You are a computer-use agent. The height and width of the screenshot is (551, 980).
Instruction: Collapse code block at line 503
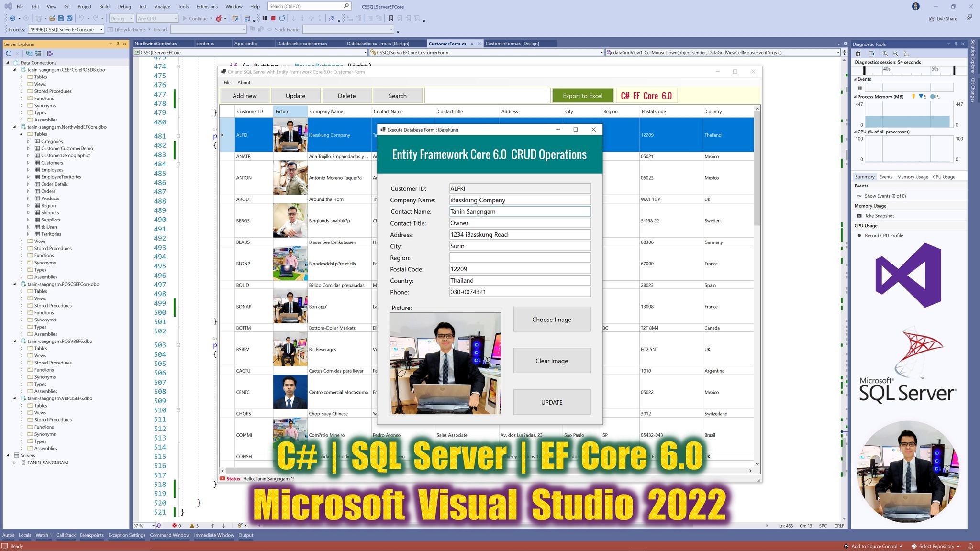click(x=178, y=345)
